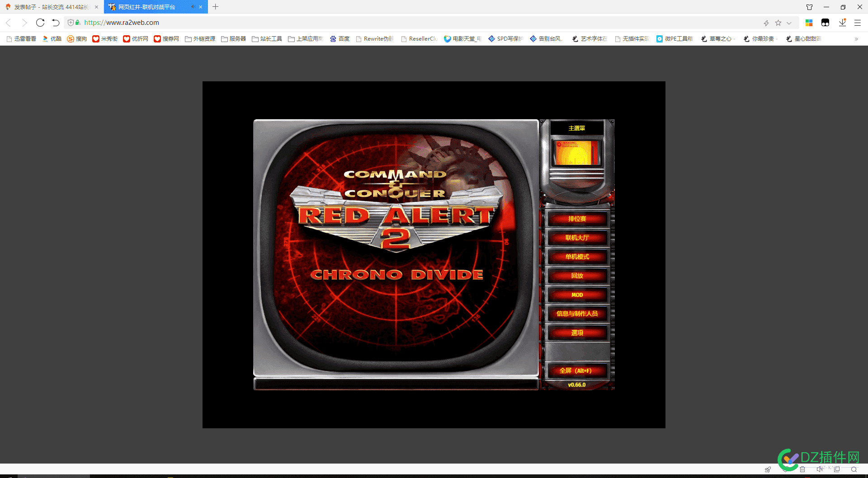Expand the address bar dropdown arrow
This screenshot has width=868, height=478.
[789, 23]
